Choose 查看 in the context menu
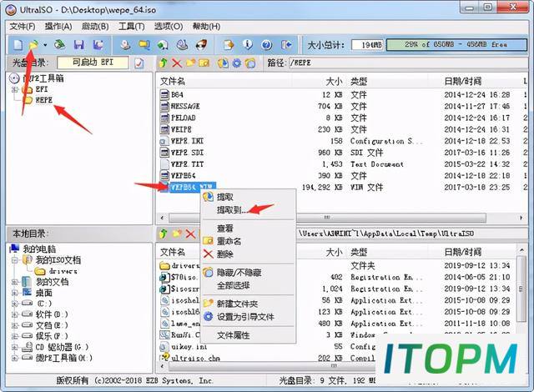The image size is (534, 392). click(x=249, y=228)
